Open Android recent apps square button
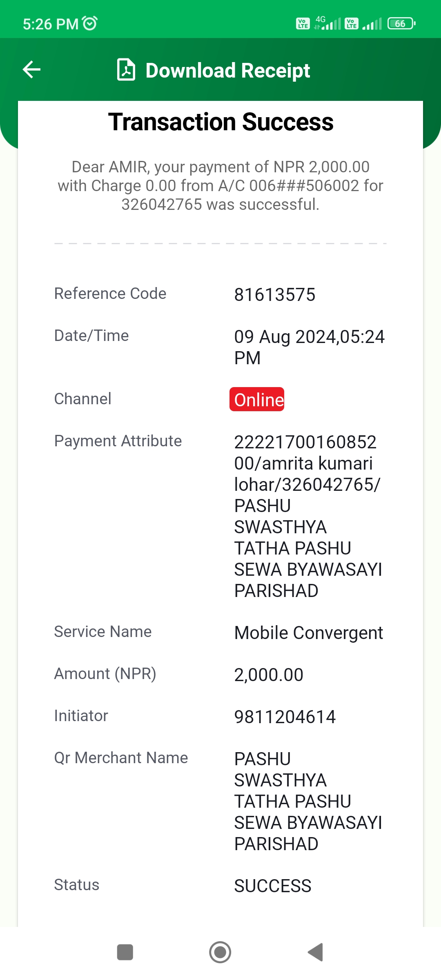Image resolution: width=441 pixels, height=980 pixels. (125, 952)
